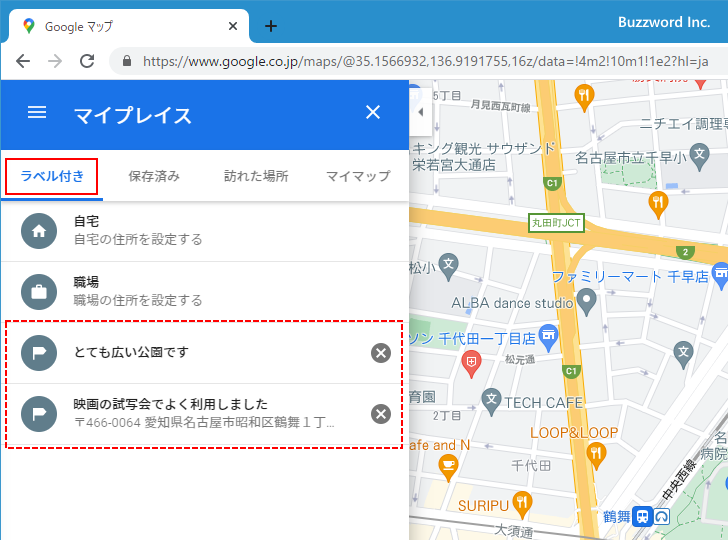Open a new browser tab

[x=270, y=26]
